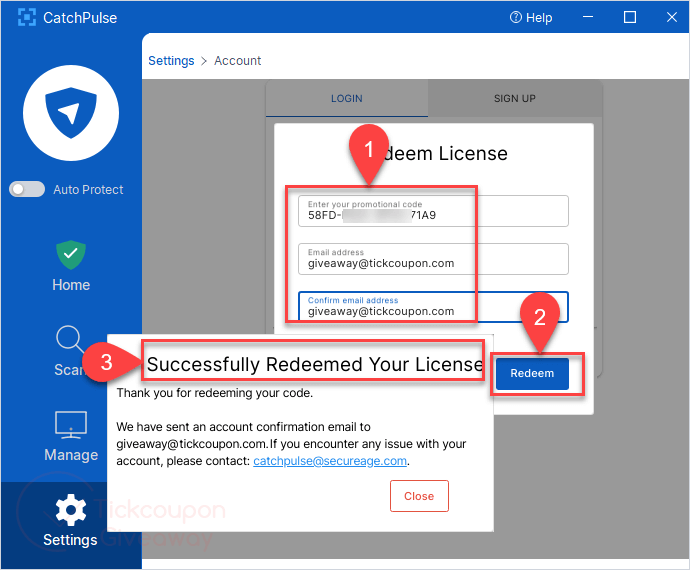Click the Redeem button
Screen dimensions: 690x570
click(532, 374)
